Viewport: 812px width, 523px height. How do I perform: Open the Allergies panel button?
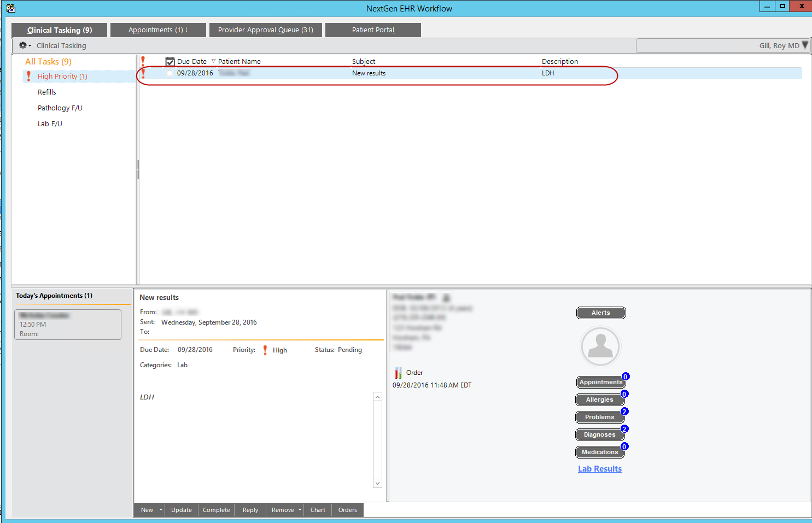(600, 400)
